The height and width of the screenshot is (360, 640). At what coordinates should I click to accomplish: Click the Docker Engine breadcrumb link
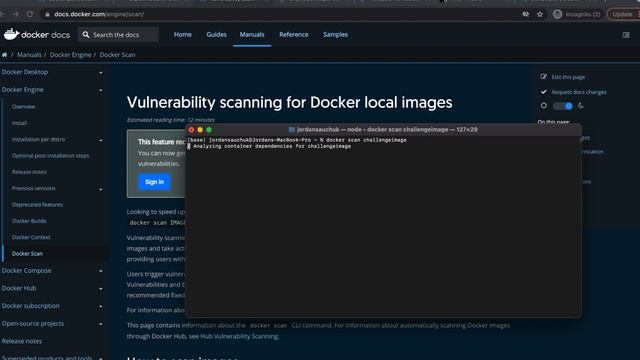click(x=71, y=55)
